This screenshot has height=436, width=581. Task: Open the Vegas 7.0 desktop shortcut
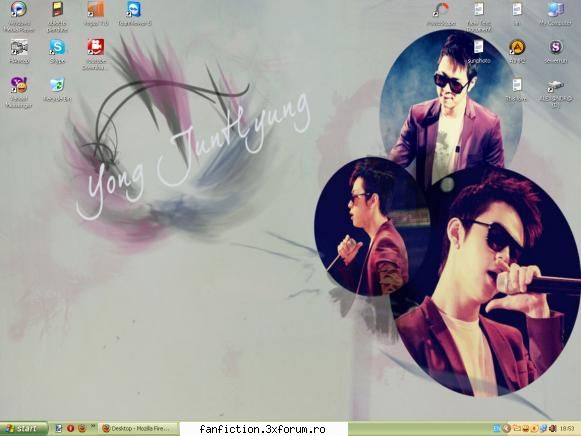[x=96, y=13]
